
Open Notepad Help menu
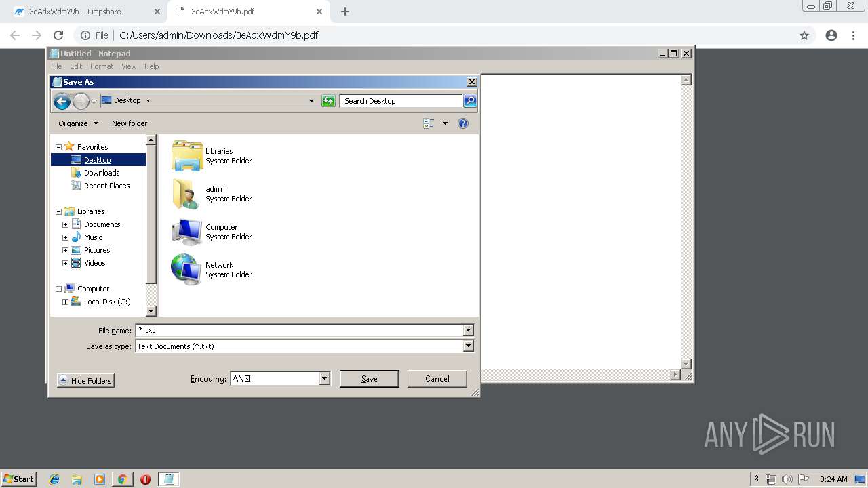tap(151, 66)
